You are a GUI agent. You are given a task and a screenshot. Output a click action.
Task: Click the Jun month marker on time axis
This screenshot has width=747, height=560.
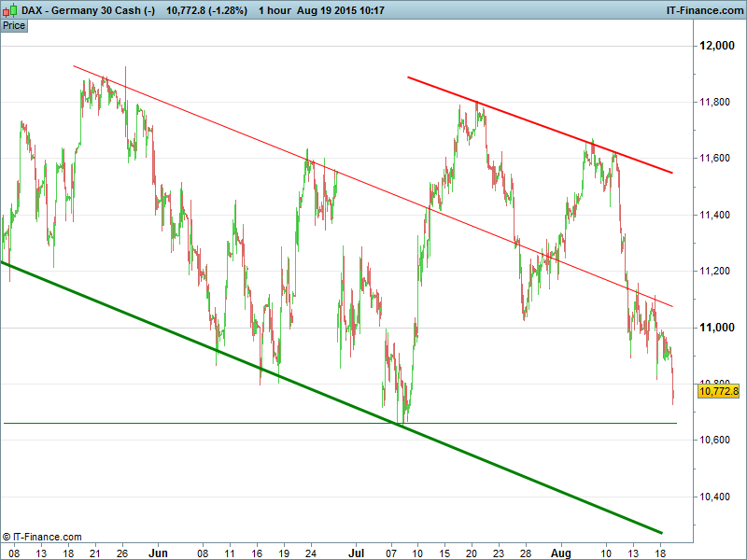tap(156, 553)
